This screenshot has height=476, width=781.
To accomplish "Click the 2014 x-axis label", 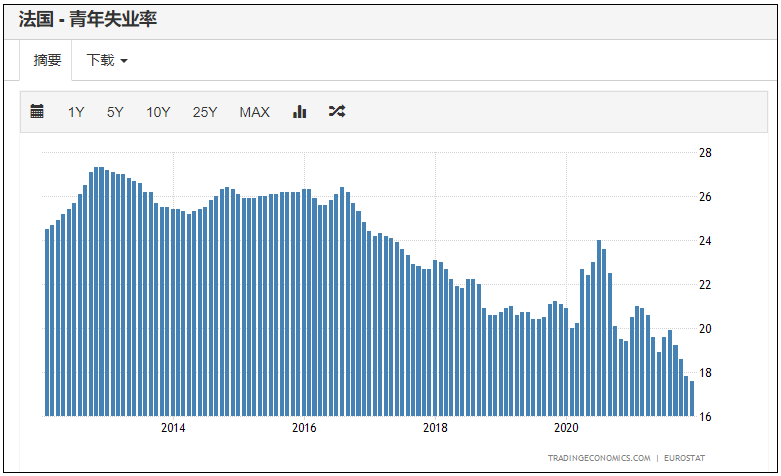I will click(173, 428).
